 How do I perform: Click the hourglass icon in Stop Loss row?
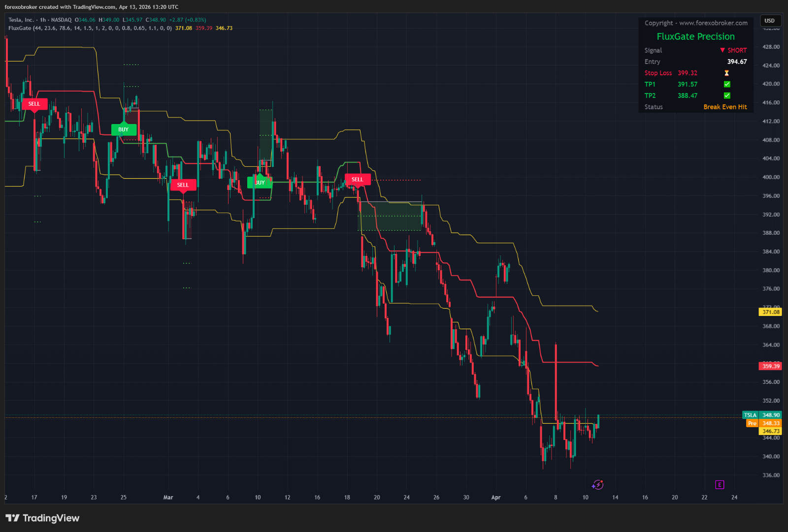[x=726, y=73]
